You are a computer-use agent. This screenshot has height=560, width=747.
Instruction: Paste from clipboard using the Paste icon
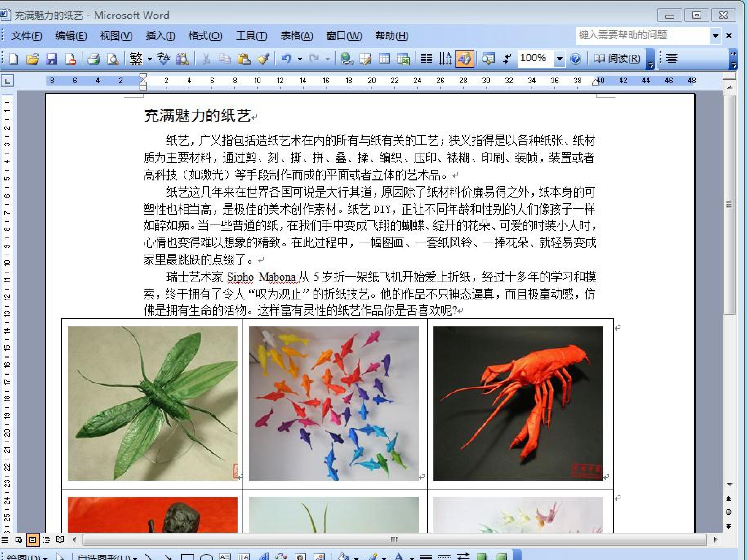pyautogui.click(x=244, y=59)
